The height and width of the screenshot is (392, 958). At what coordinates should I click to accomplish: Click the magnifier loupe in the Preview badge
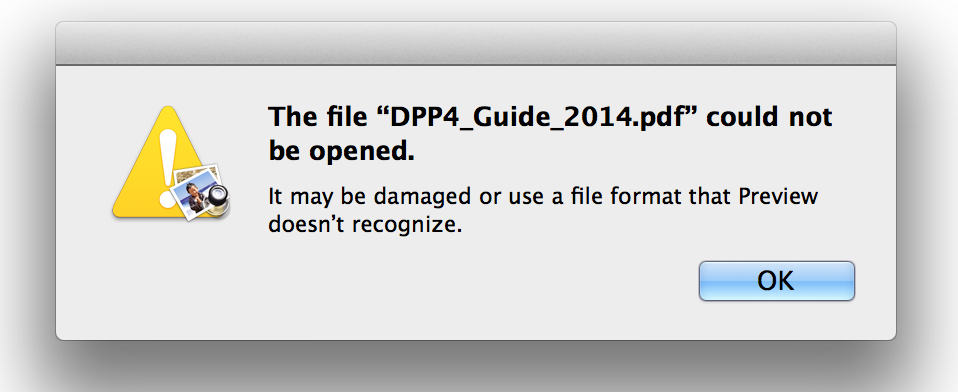[218, 199]
